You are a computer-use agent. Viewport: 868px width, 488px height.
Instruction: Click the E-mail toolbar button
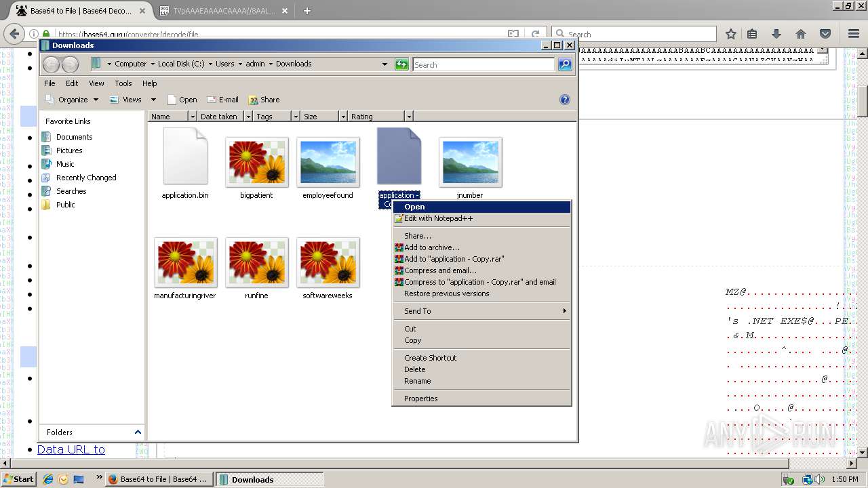coord(222,100)
